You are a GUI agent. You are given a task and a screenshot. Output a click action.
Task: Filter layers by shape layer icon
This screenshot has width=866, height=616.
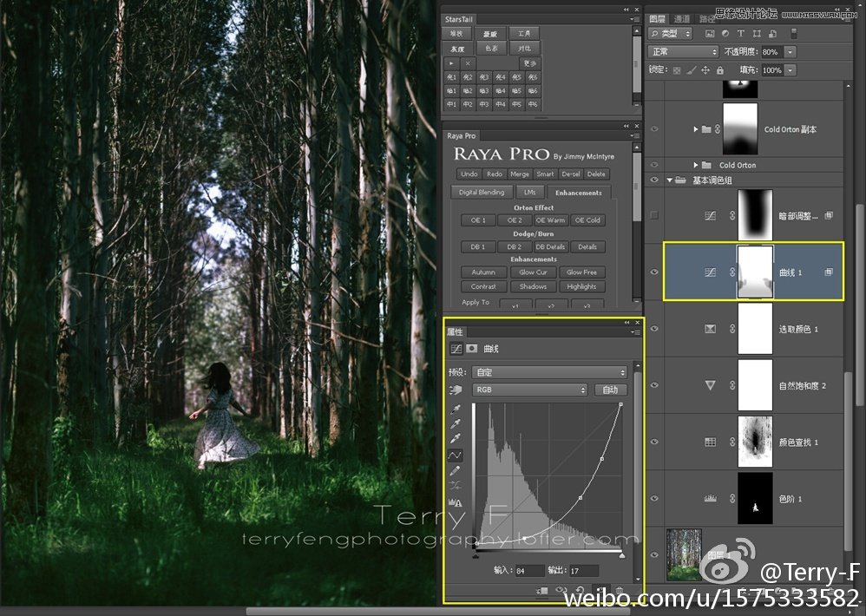[x=757, y=34]
